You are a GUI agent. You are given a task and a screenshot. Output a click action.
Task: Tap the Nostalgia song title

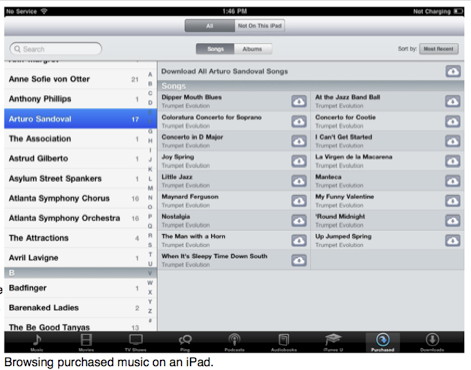[176, 217]
